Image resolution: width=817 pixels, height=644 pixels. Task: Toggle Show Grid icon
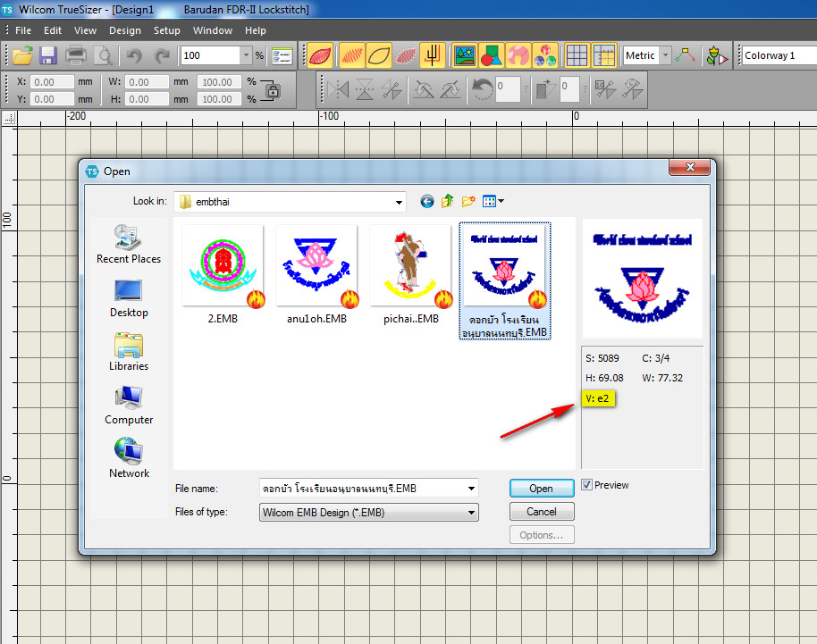click(x=577, y=55)
